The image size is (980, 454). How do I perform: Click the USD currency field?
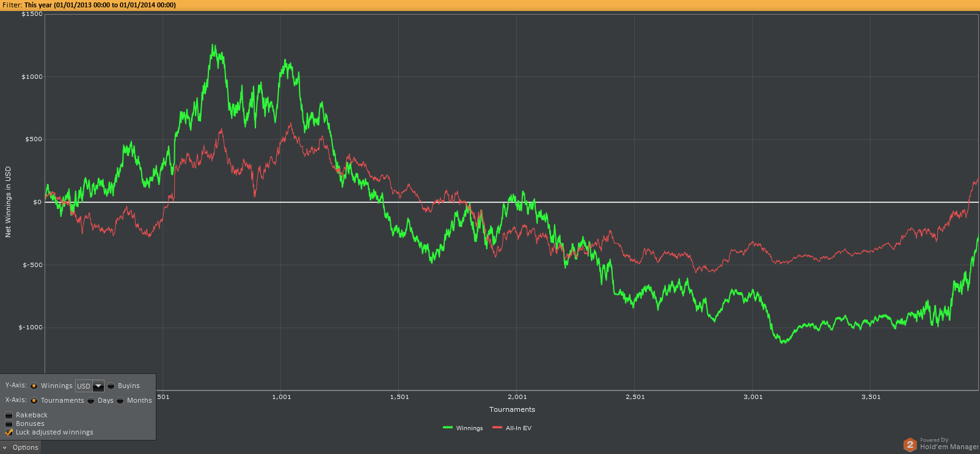tap(84, 386)
